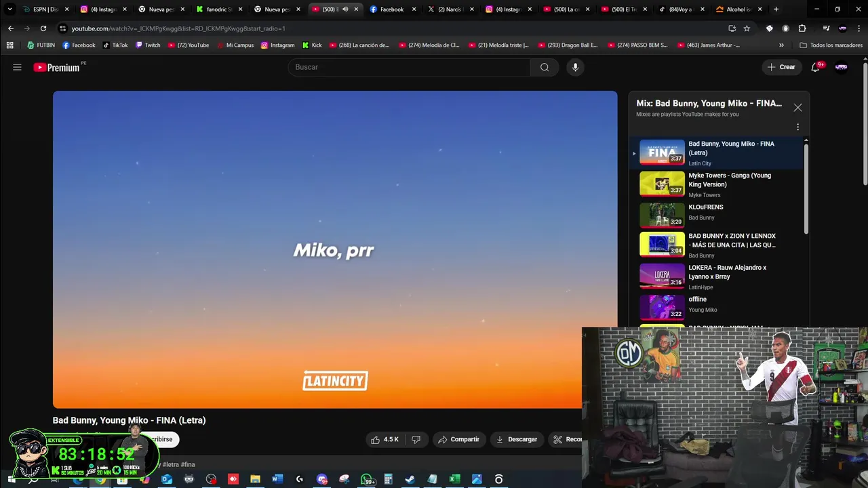Open Word from the Windows taskbar
This screenshot has width=868, height=488.
tap(277, 479)
